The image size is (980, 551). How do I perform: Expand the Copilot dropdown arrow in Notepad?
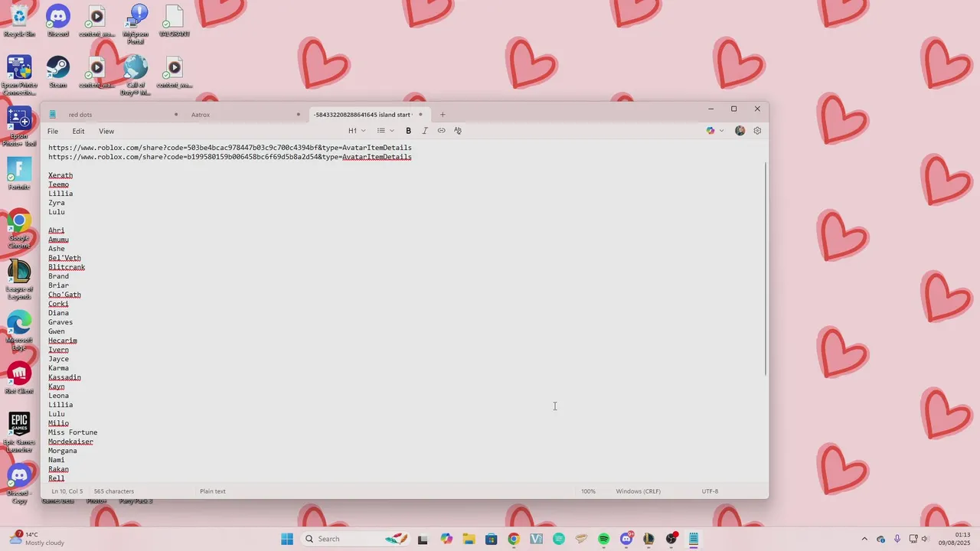click(721, 131)
